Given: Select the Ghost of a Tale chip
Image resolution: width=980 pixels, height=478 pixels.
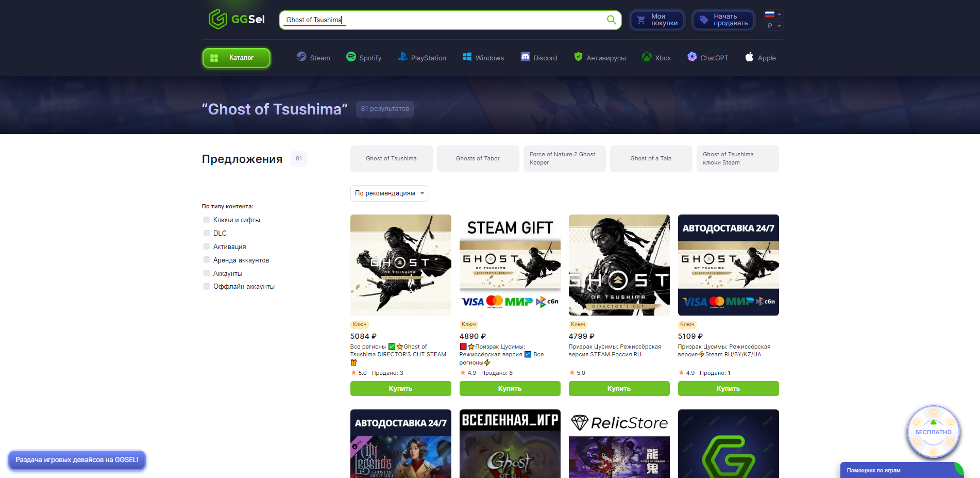Looking at the screenshot, I should point(651,158).
